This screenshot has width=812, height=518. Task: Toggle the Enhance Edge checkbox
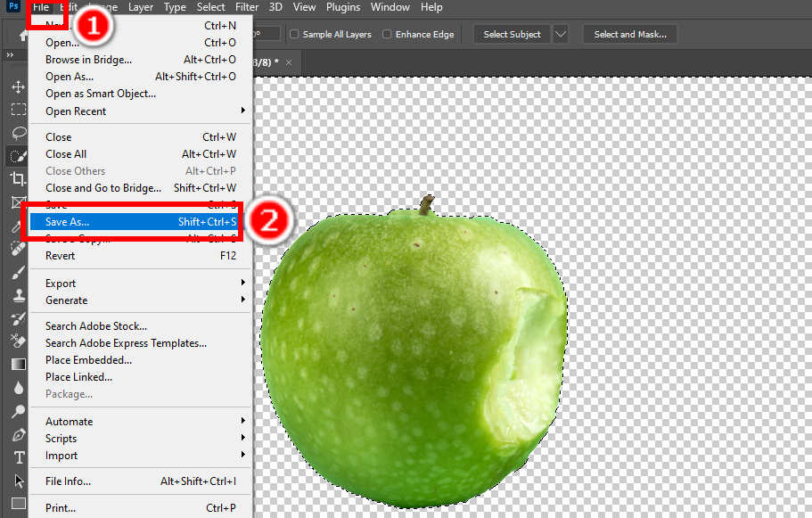387,34
